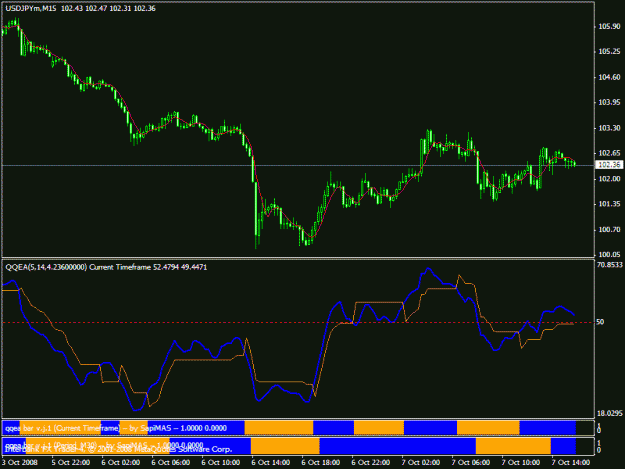Image resolution: width=625 pixels, height=469 pixels.
Task: Select the highlighted 102.36 current price tag
Action: pyautogui.click(x=609, y=165)
